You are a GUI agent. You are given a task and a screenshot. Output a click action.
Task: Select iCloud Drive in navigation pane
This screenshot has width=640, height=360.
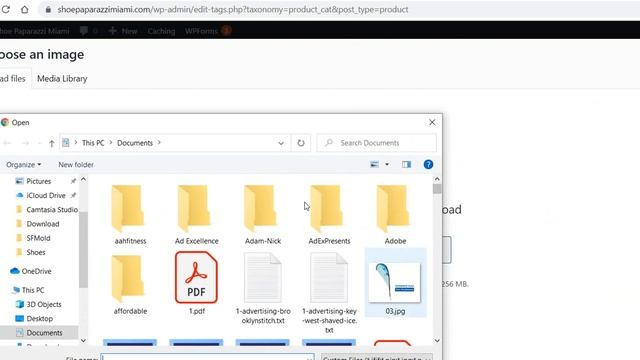tap(46, 196)
